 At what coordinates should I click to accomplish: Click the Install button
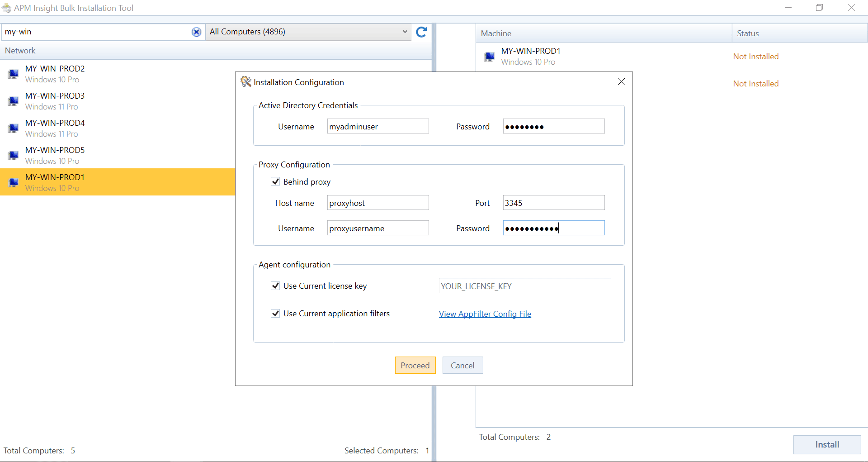point(826,444)
